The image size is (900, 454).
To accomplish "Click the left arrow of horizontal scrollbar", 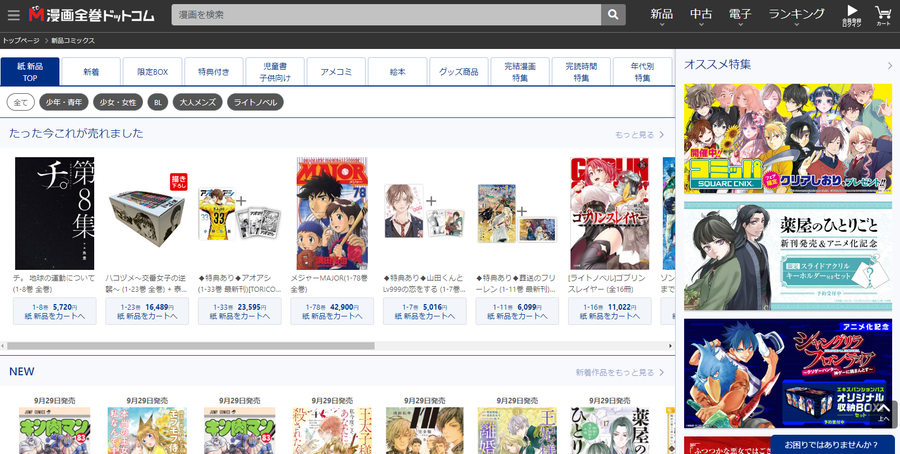I will tap(3, 346).
